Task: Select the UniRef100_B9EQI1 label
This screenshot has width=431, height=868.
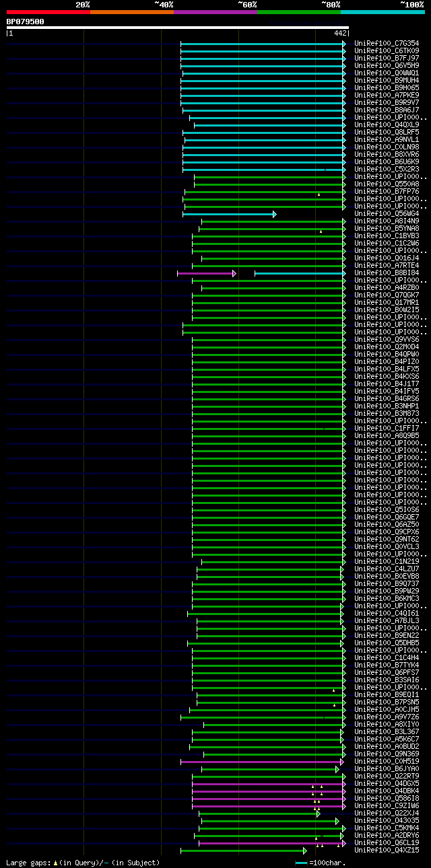Action: pyautogui.click(x=387, y=695)
